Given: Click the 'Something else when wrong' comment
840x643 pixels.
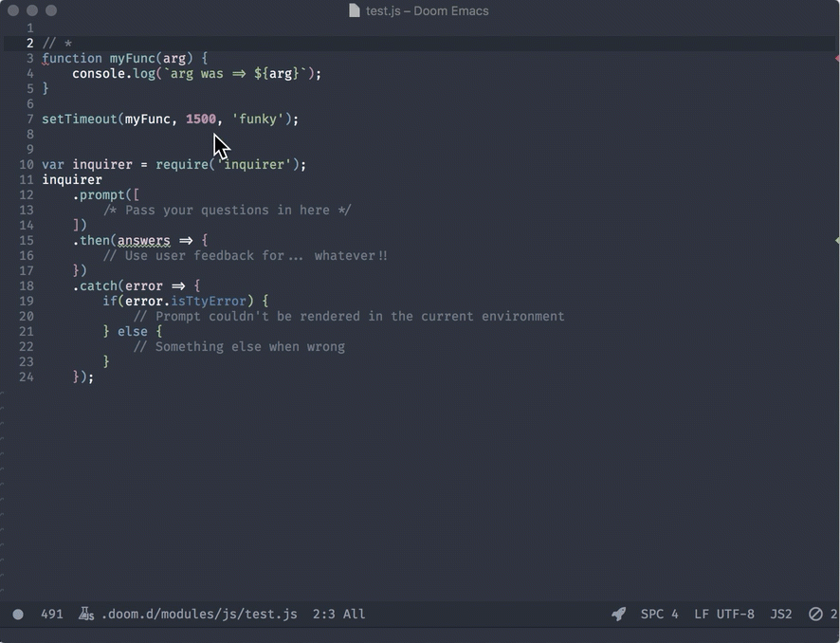Looking at the screenshot, I should pyautogui.click(x=239, y=347).
